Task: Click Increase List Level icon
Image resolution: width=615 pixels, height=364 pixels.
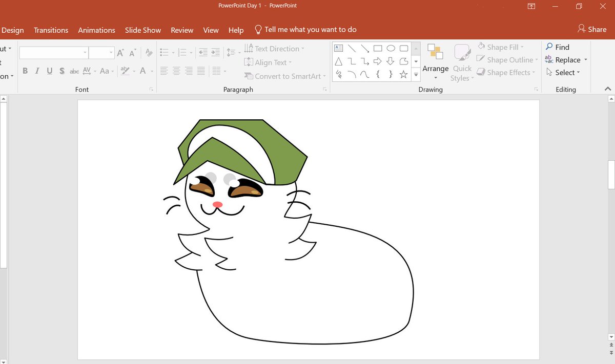Action: pyautogui.click(x=216, y=53)
